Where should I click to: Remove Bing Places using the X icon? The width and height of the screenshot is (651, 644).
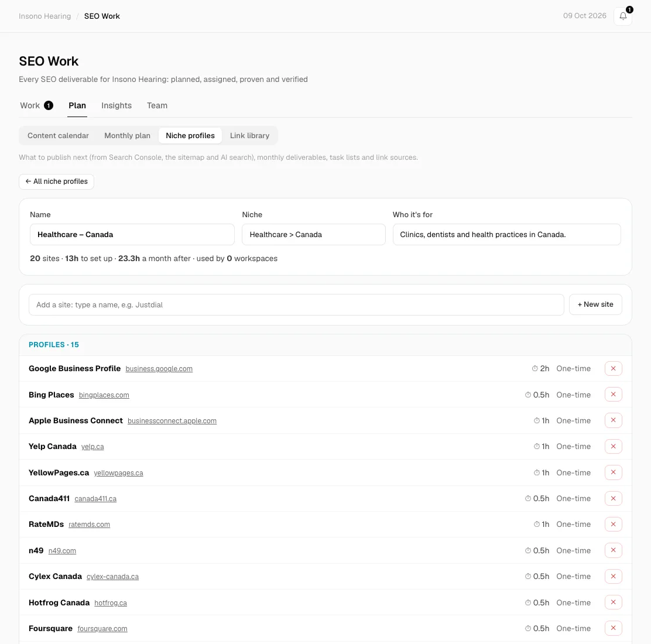[x=613, y=395]
